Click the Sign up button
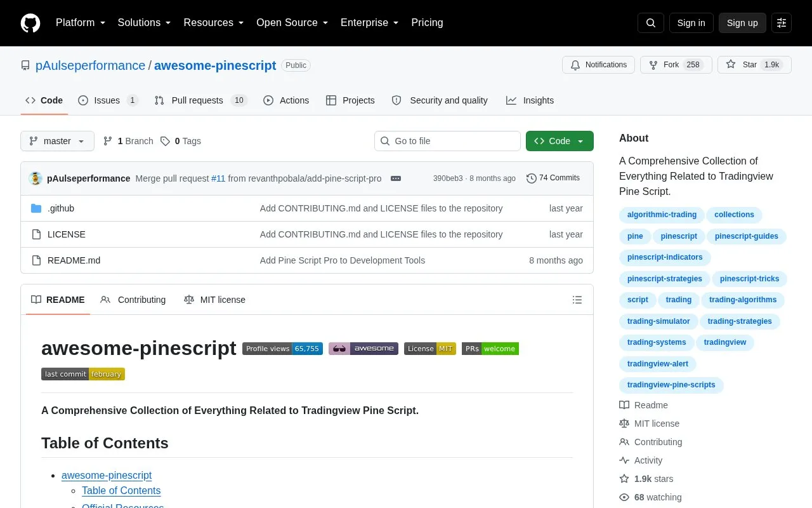Image resolution: width=812 pixels, height=508 pixels. 742,23
